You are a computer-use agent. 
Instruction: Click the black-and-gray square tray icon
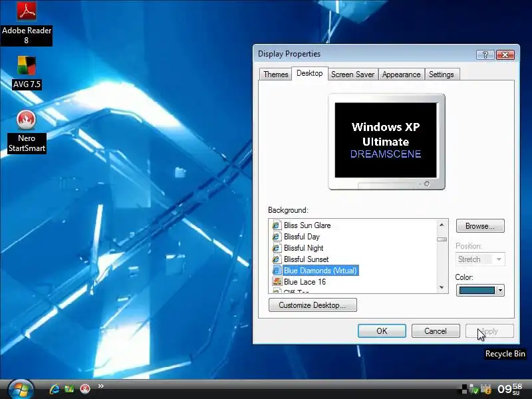pos(464,390)
